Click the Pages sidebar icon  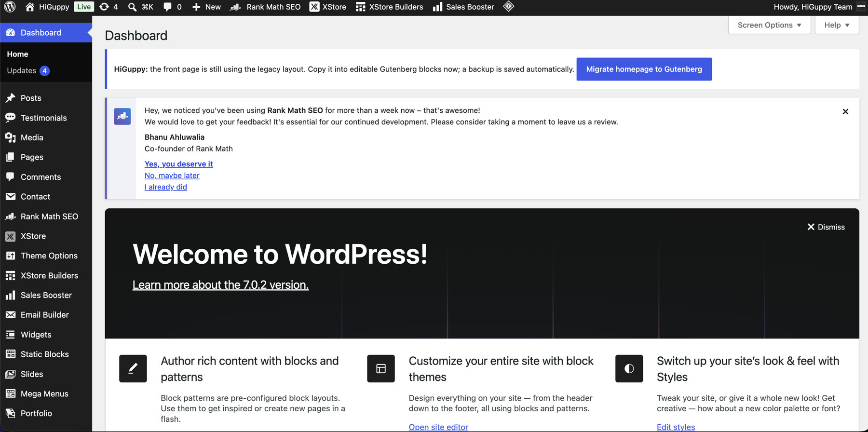[x=10, y=157]
